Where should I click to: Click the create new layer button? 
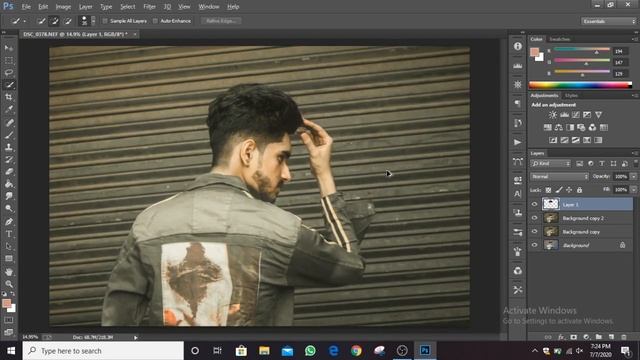point(611,337)
